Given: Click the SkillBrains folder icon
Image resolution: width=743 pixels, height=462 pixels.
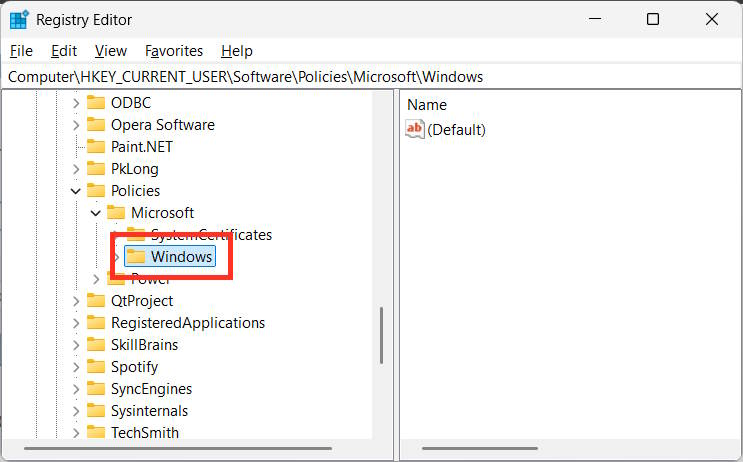Looking at the screenshot, I should [x=96, y=344].
